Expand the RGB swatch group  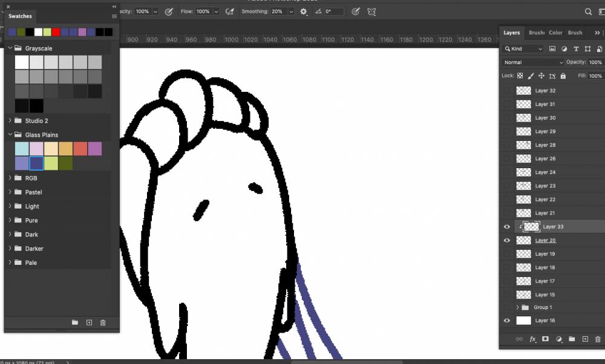click(10, 178)
